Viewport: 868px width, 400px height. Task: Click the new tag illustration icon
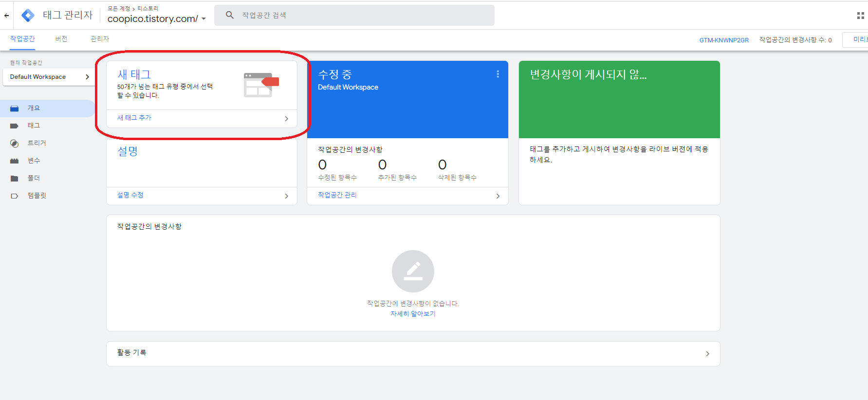[x=261, y=85]
